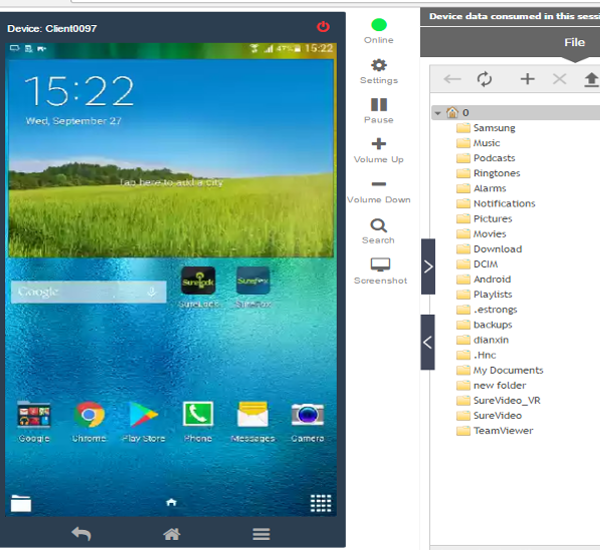The height and width of the screenshot is (550, 600).
Task: Open the dianxin folder
Action: 483,340
